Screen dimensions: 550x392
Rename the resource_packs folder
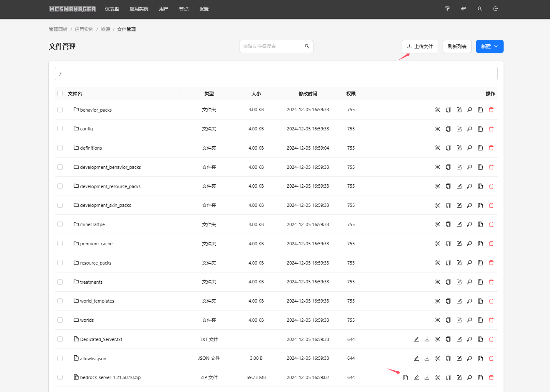click(x=459, y=263)
